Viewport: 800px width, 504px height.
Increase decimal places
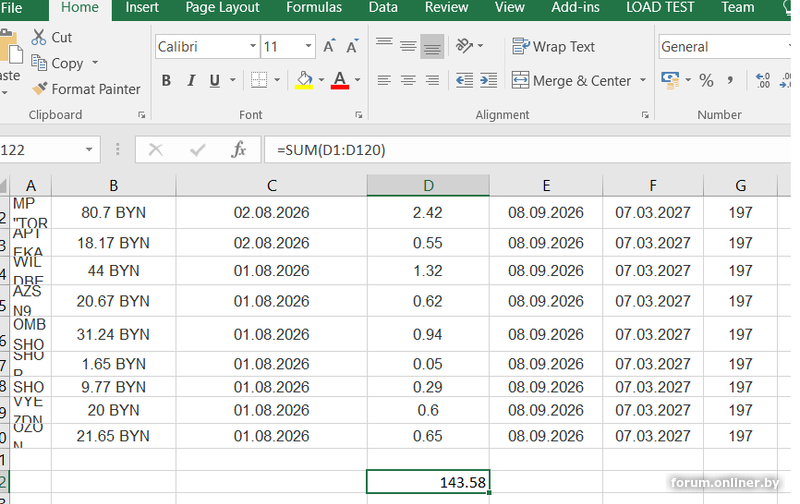click(763, 80)
